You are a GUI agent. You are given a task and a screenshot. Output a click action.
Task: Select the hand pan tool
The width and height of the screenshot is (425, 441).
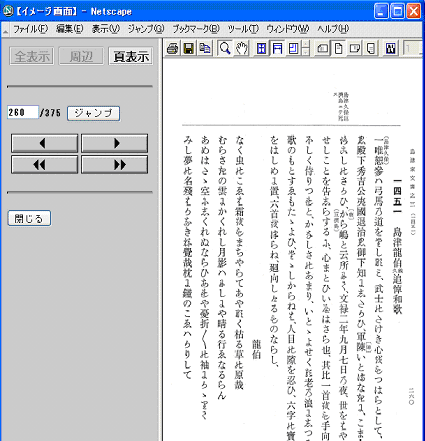(241, 49)
